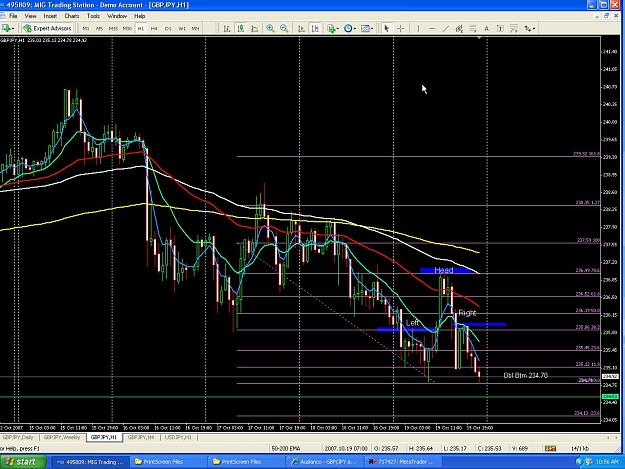Switch to M30 timeframe
The height and width of the screenshot is (469, 625).
tap(127, 28)
